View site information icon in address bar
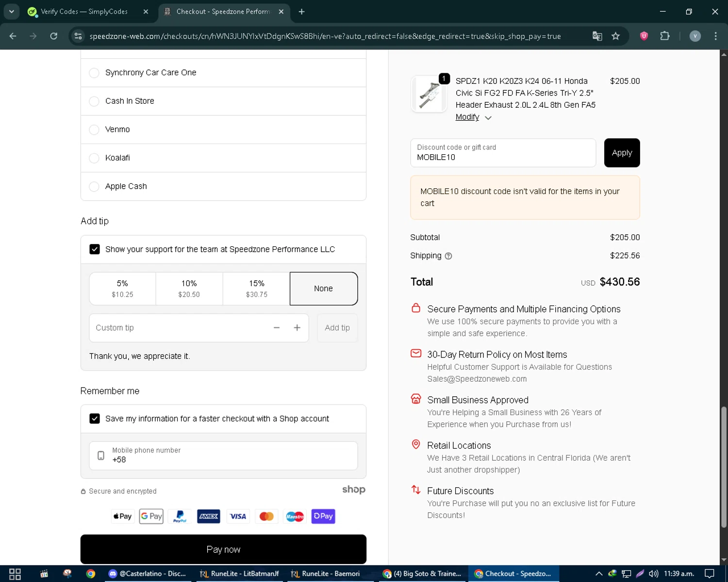 click(x=78, y=36)
